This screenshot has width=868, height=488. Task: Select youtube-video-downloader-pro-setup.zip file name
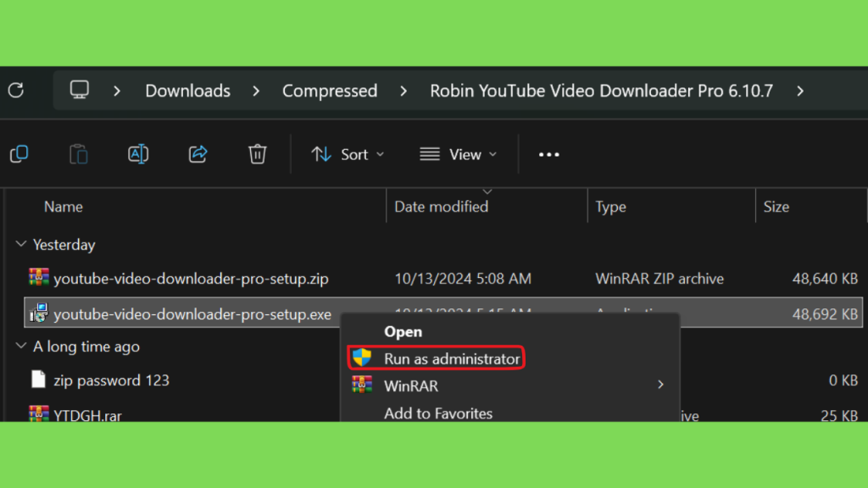tap(191, 278)
